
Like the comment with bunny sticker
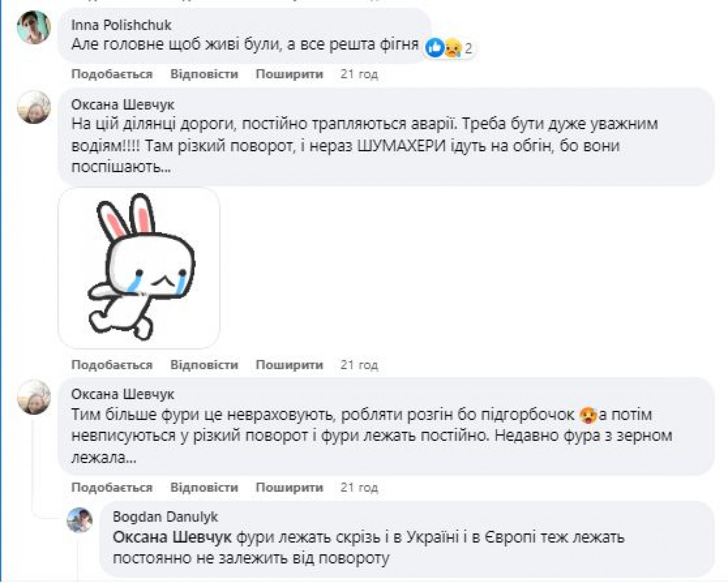112,365
